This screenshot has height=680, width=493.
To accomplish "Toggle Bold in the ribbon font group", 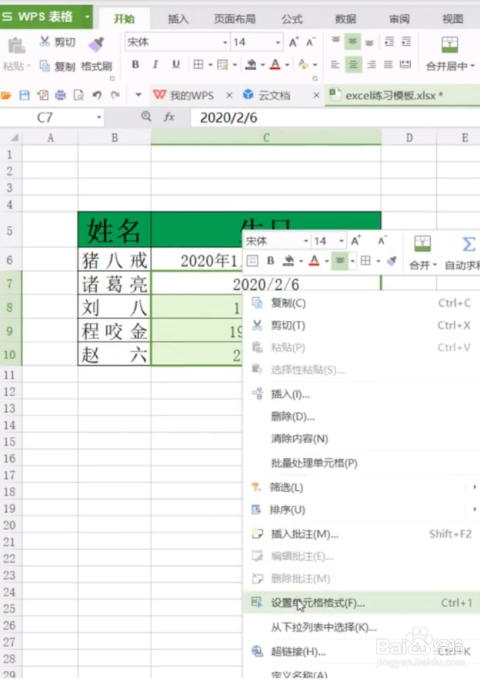I will [136, 65].
